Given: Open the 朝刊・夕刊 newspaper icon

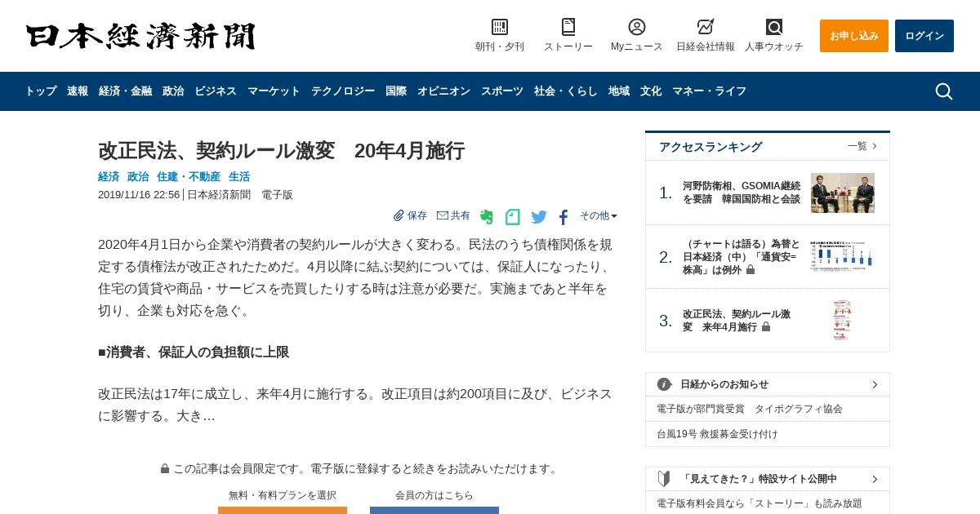Looking at the screenshot, I should pos(500,27).
